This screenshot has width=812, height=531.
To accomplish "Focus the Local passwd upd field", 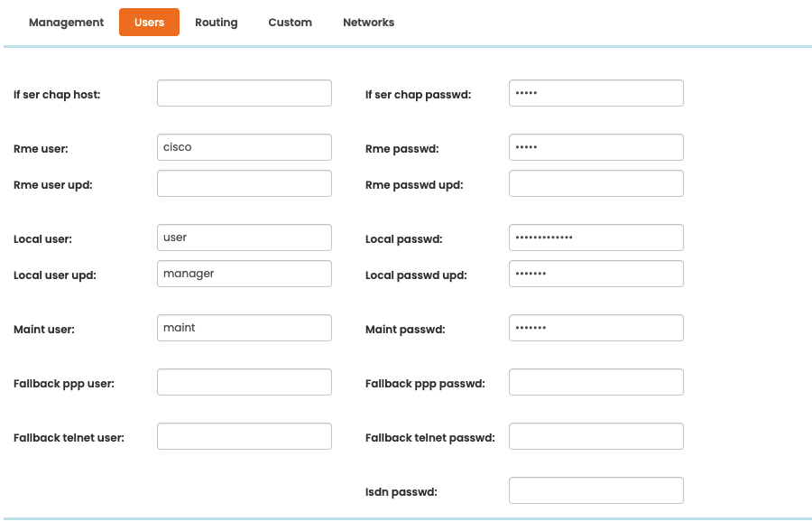I will tap(596, 274).
